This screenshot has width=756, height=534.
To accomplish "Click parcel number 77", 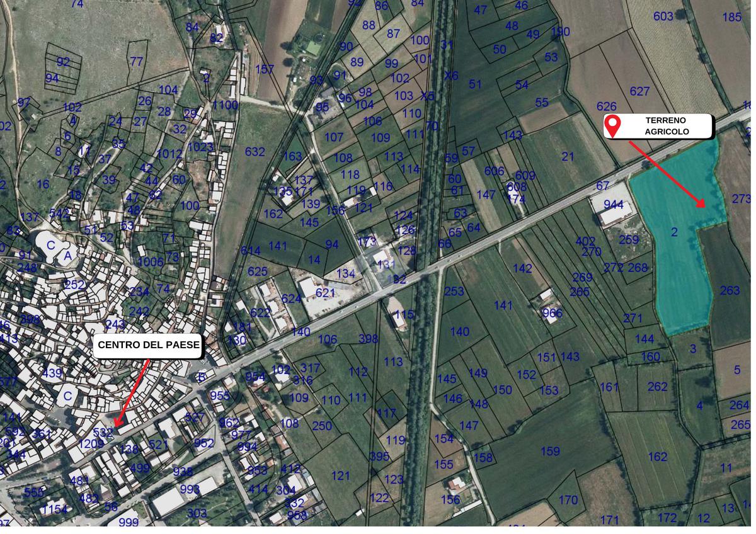I will [x=137, y=61].
